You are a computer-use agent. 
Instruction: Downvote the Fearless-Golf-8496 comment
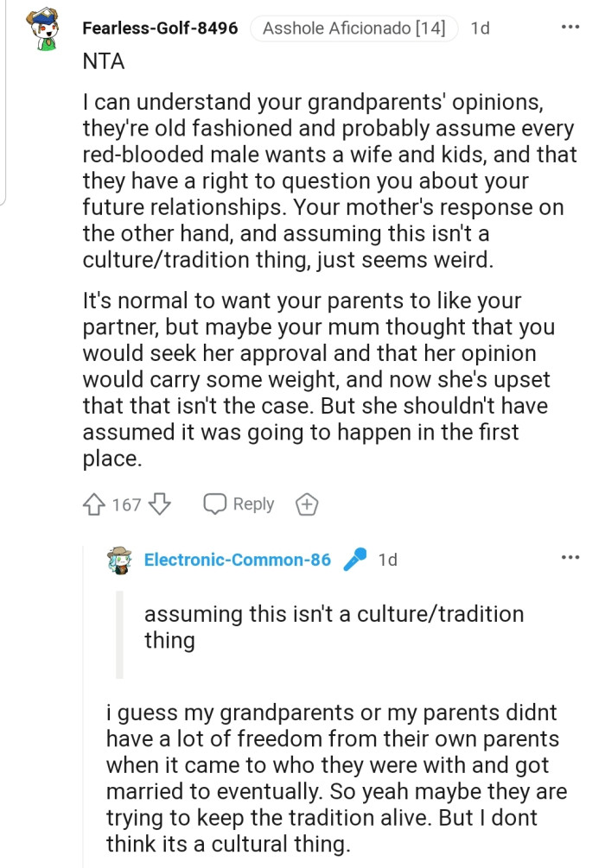click(161, 504)
